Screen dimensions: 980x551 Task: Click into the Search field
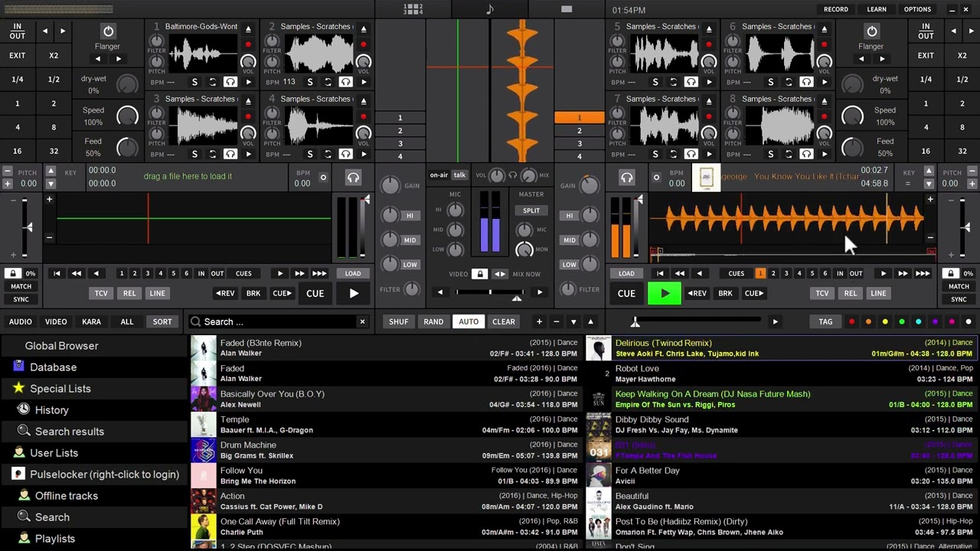(279, 321)
